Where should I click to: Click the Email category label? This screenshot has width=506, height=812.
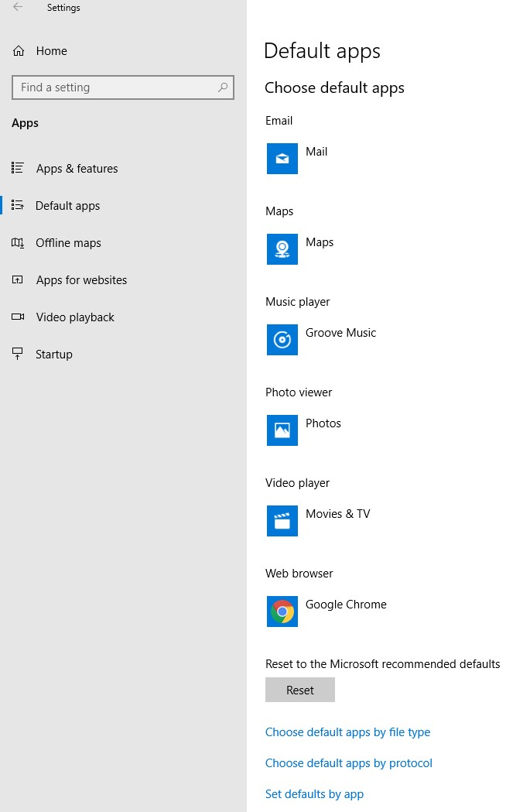tap(279, 121)
